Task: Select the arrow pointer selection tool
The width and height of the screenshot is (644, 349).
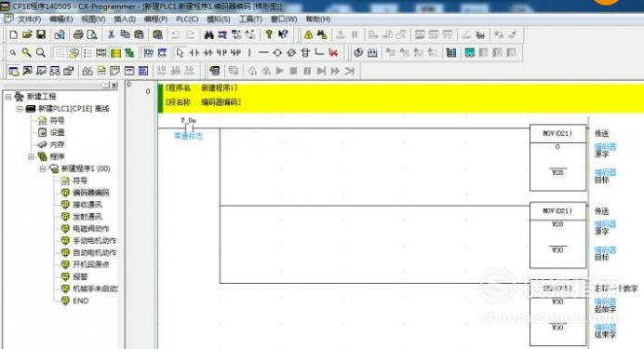Action: click(180, 52)
